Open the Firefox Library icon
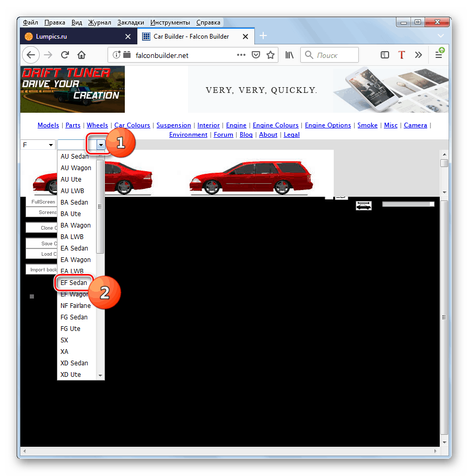This screenshot has width=469, height=476. click(289, 55)
